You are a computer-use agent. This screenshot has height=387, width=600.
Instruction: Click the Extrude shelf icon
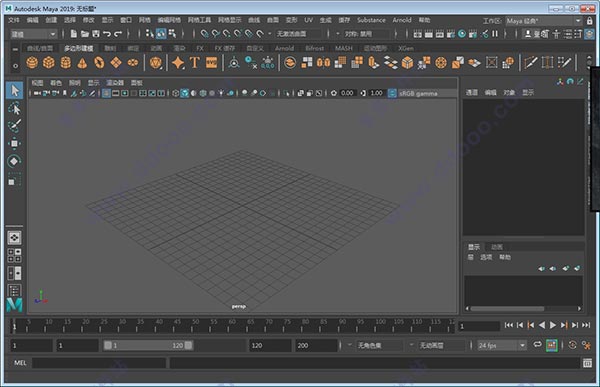(373, 62)
